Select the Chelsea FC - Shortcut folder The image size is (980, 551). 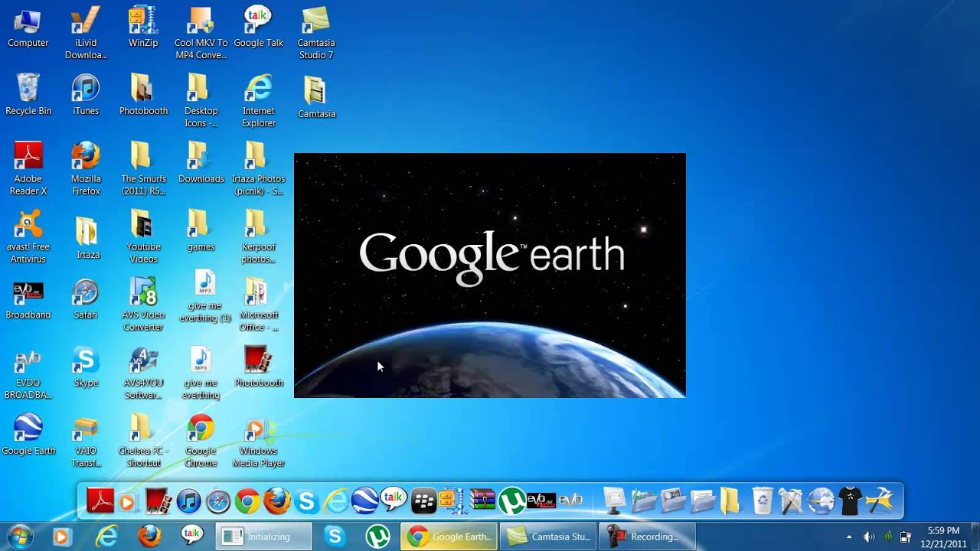143,442
